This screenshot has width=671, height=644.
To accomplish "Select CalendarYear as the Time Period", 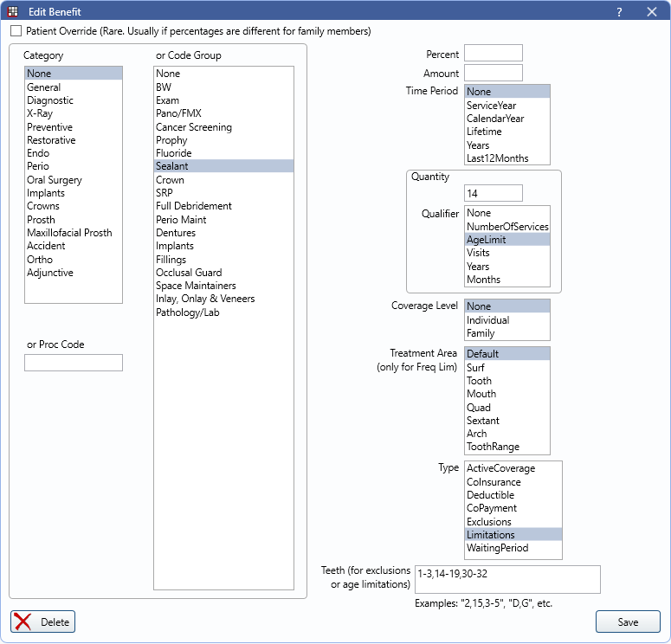I will (x=495, y=119).
